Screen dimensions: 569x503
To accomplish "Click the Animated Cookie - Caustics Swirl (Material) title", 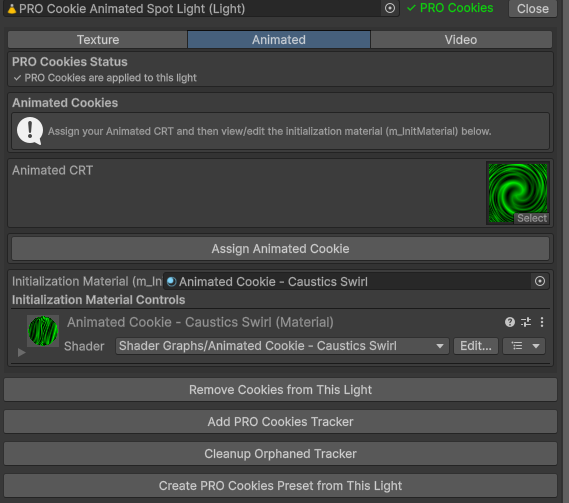I will pyautogui.click(x=200, y=322).
